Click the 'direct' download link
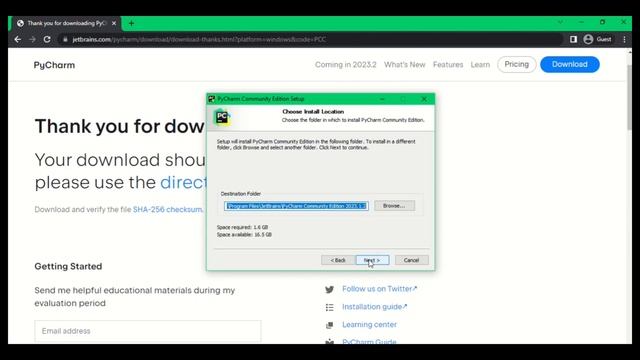Screen dimensions: 640x360 183,182
